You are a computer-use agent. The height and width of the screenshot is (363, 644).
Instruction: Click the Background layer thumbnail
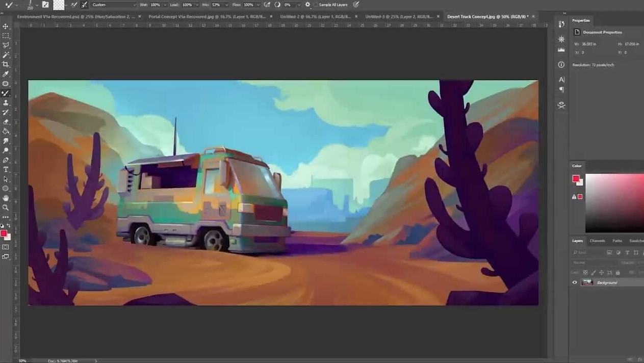[587, 282]
